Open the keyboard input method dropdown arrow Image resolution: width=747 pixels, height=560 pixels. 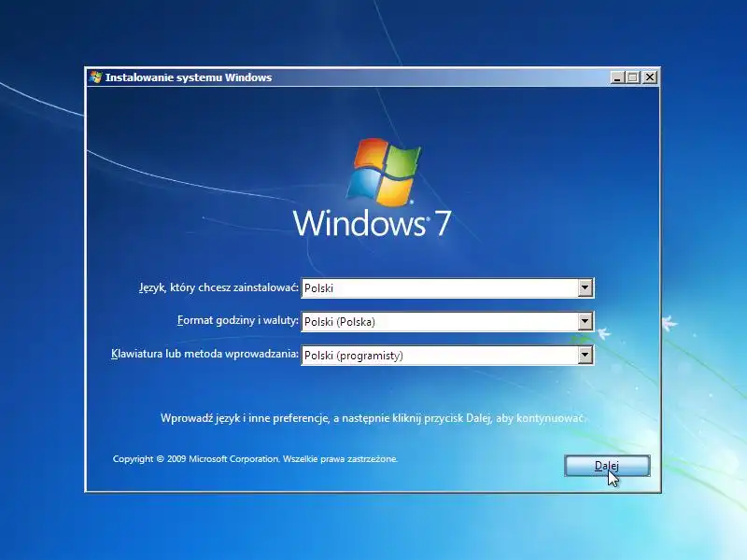585,355
